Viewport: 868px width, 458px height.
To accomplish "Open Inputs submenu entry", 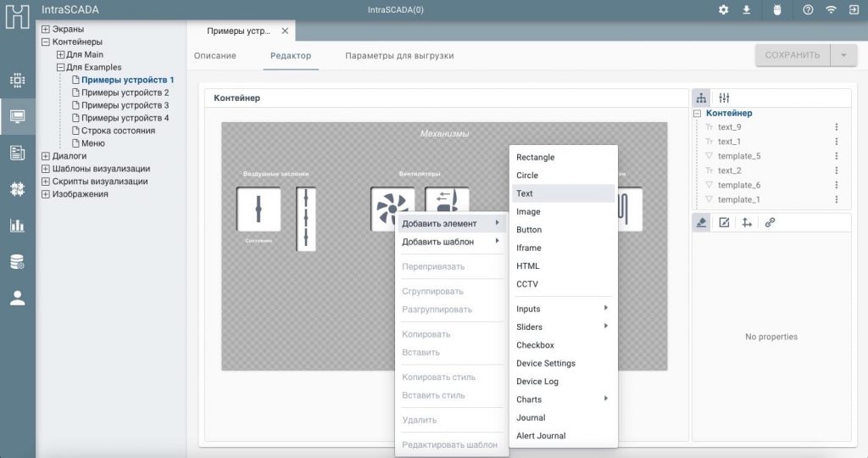I will pos(563,309).
